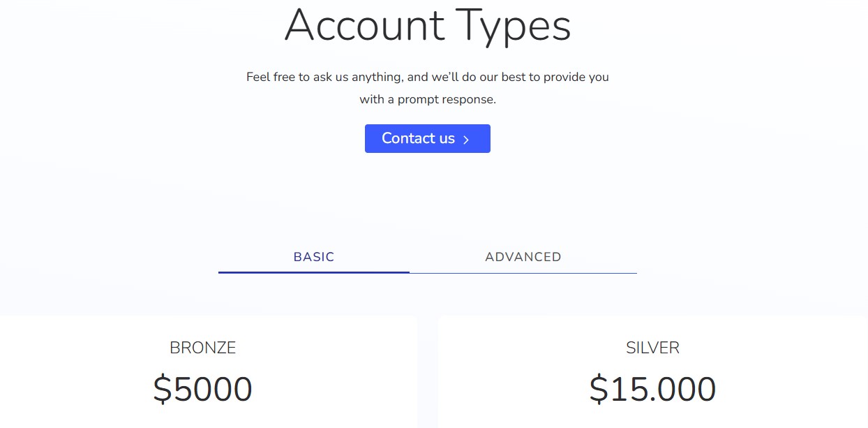
Task: Switch to the BASIC tab
Action: click(314, 257)
